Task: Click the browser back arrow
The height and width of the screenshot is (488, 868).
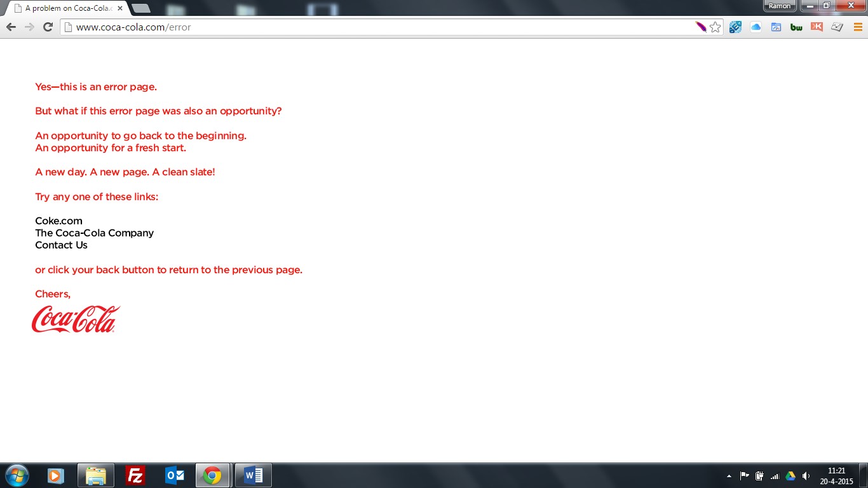Action: 11,27
